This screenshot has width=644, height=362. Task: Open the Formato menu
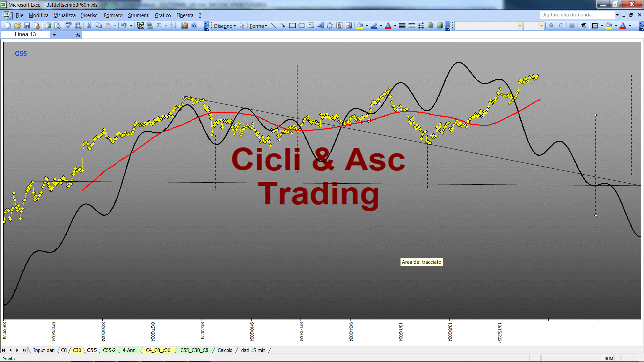pyautogui.click(x=113, y=15)
